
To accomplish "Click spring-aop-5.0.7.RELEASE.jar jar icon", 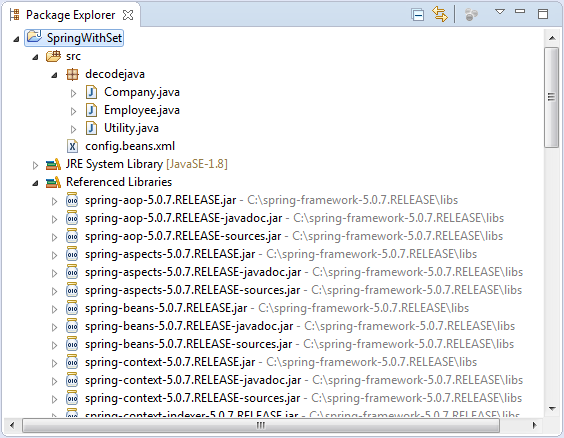I will [x=72, y=200].
